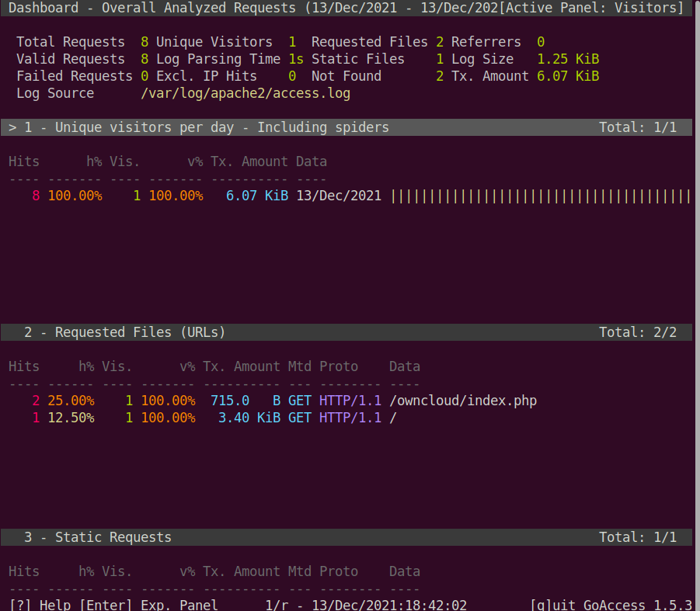Click the 25.00% hits percentage

pyautogui.click(x=71, y=401)
